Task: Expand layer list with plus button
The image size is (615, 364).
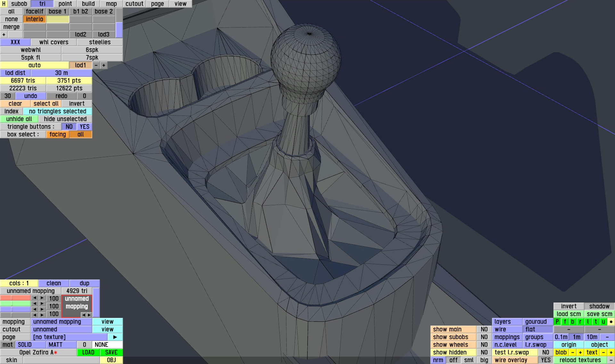Action: [x=4, y=35]
